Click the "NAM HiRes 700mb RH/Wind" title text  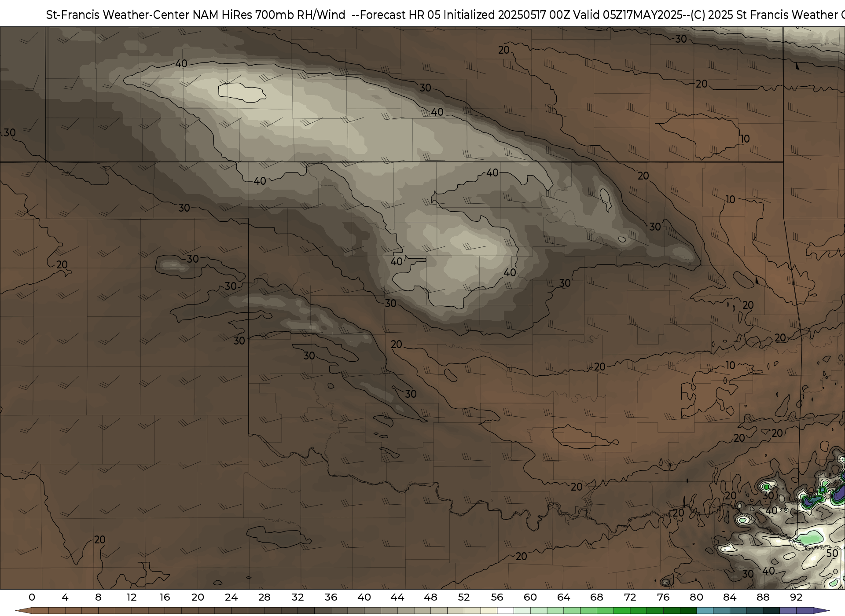point(269,15)
